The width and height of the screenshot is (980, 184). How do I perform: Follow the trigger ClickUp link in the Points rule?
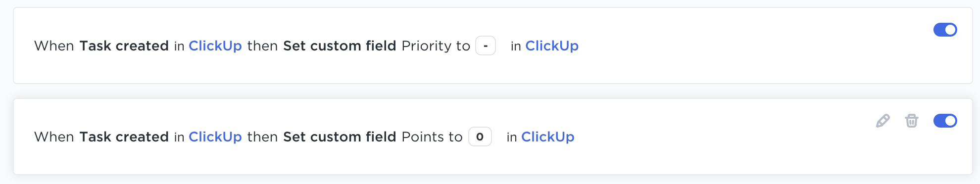(x=215, y=137)
